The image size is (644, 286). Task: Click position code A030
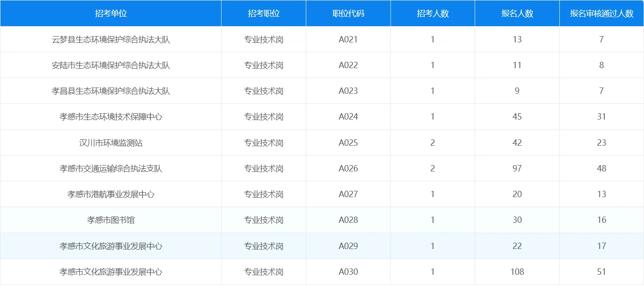click(x=348, y=272)
